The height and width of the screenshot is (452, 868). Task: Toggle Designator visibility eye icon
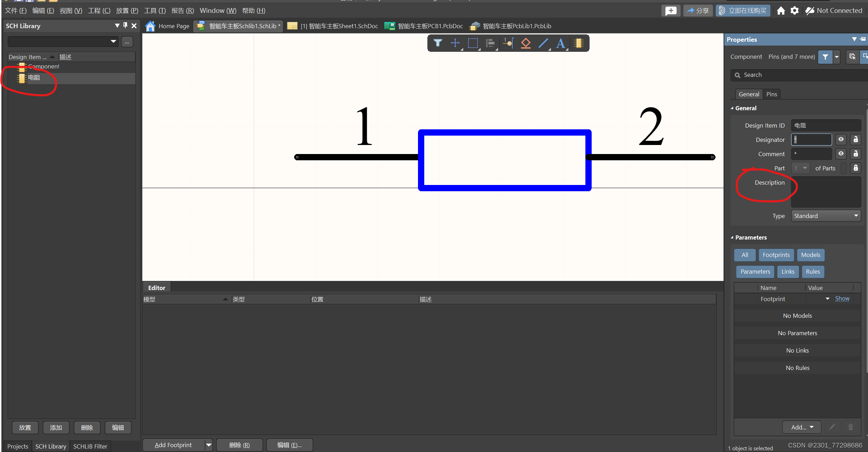click(x=841, y=139)
